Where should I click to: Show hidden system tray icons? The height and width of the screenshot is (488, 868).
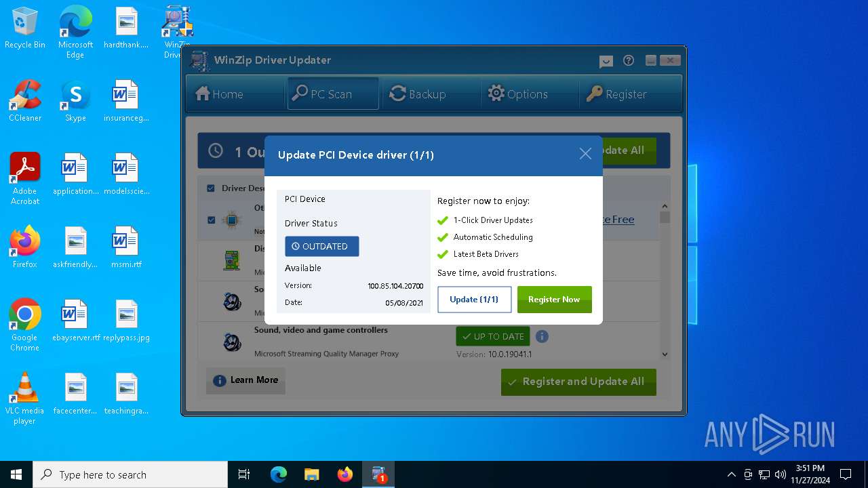(731, 474)
